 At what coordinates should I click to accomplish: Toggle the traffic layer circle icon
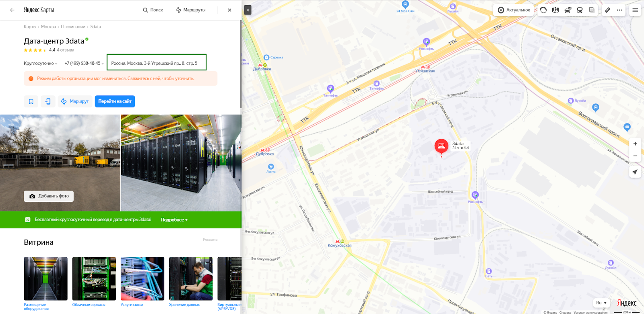click(x=543, y=10)
